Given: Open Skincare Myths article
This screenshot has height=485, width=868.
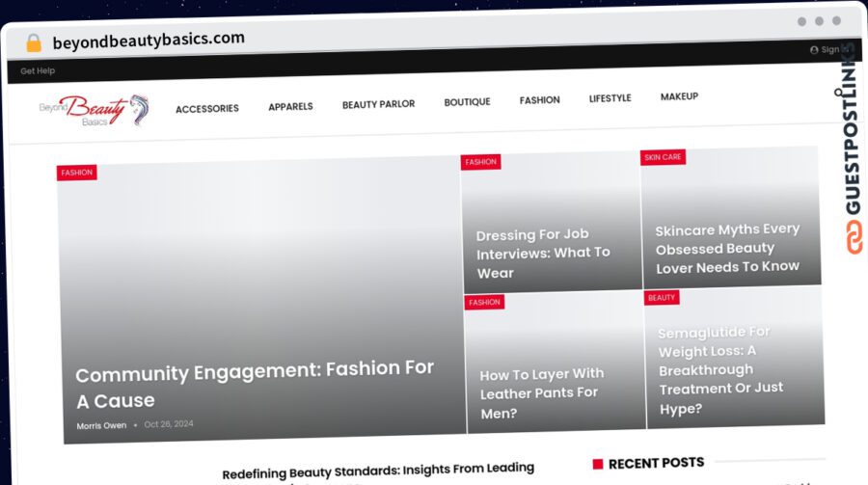Looking at the screenshot, I should [727, 248].
